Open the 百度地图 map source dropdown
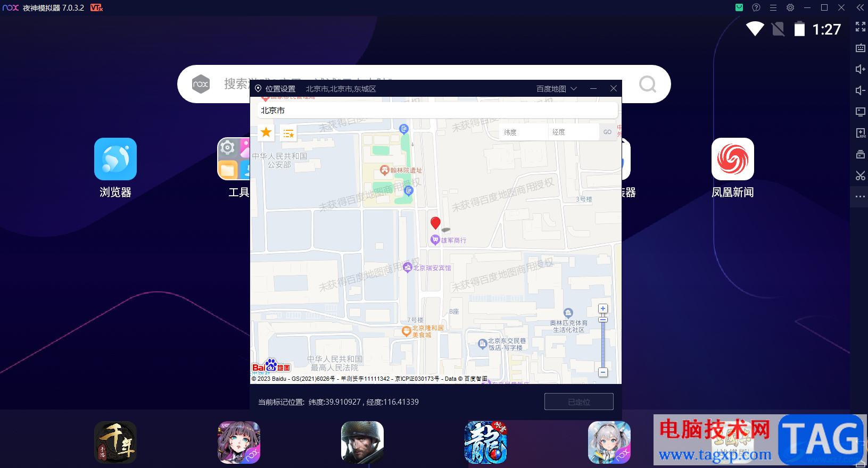Screen dimensions: 868x468 coord(557,89)
